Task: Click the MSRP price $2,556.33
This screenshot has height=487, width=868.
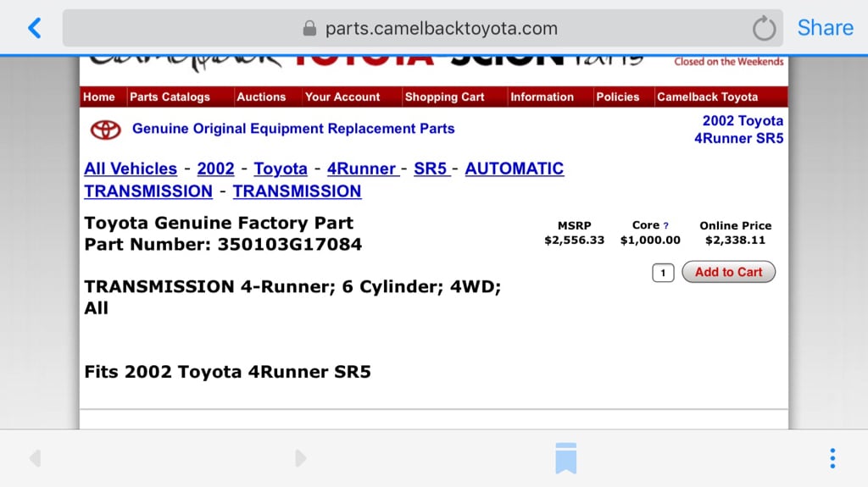Action: (x=574, y=241)
